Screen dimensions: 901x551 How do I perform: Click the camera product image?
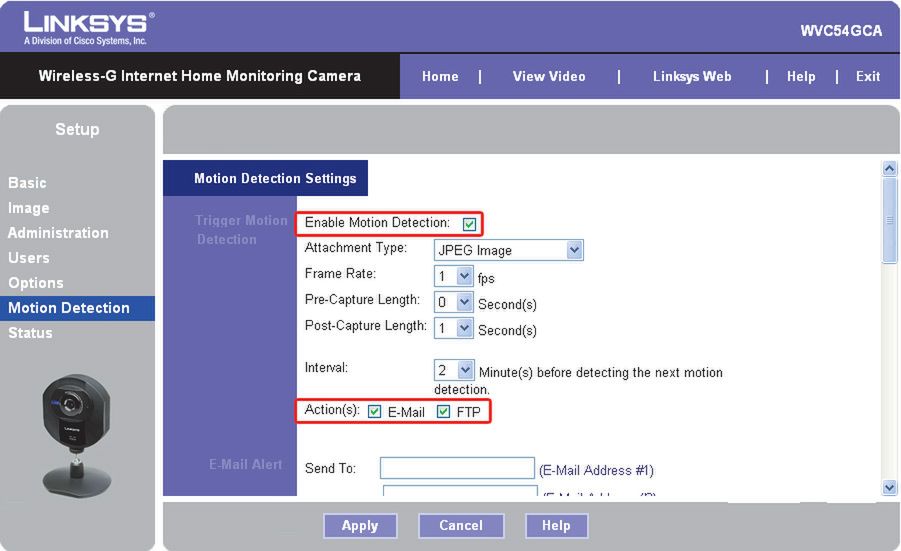76,436
